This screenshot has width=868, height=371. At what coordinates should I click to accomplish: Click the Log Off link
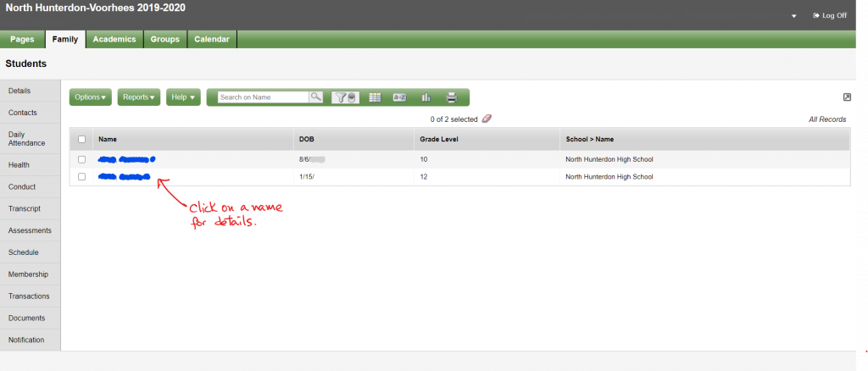tap(830, 15)
